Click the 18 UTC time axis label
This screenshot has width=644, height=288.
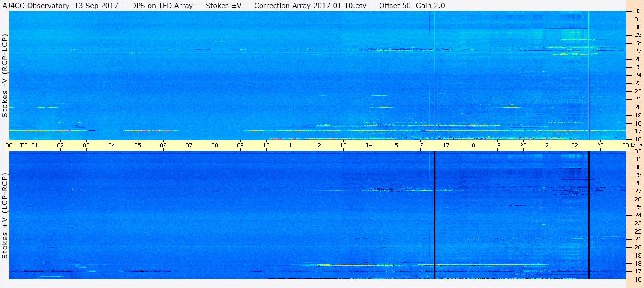pyautogui.click(x=472, y=145)
